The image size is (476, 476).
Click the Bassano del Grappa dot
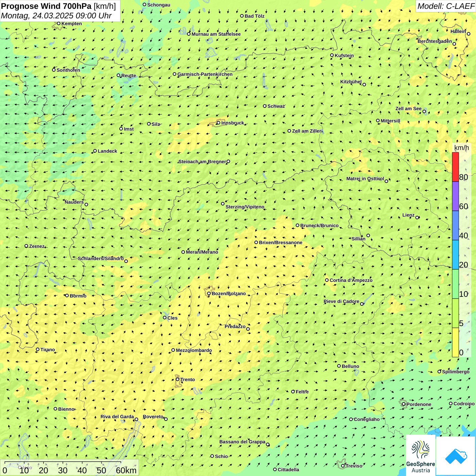pos(268,444)
